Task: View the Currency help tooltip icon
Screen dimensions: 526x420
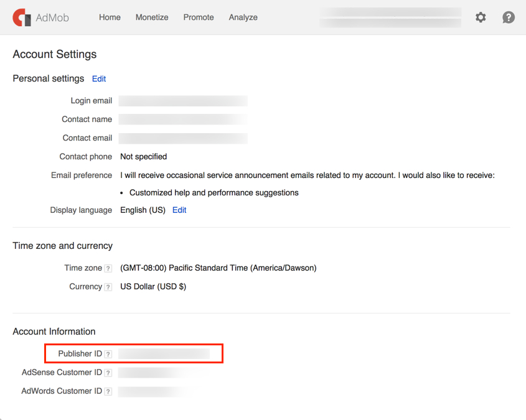Action: click(110, 287)
